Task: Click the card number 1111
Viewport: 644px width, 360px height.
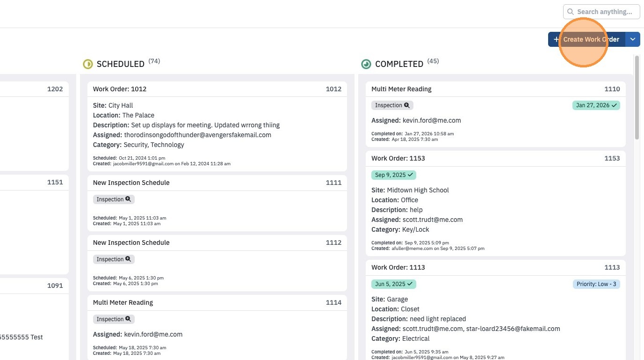Action: pos(334,183)
